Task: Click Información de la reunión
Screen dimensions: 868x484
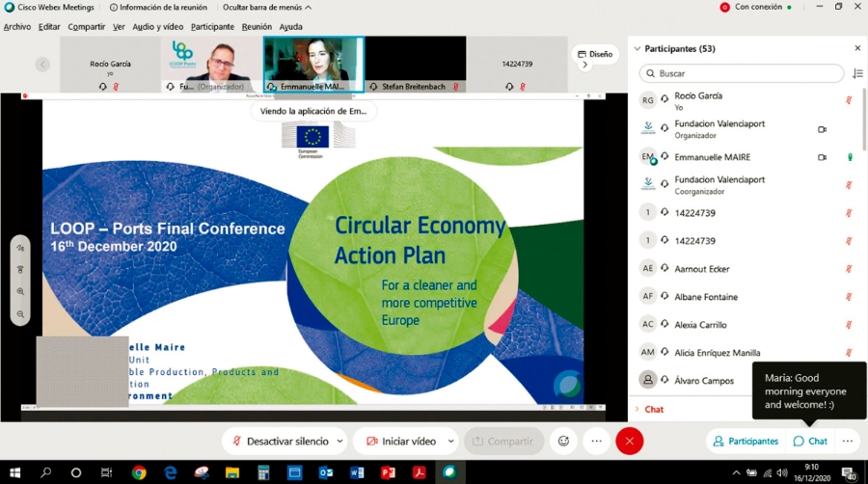Action: [x=158, y=7]
